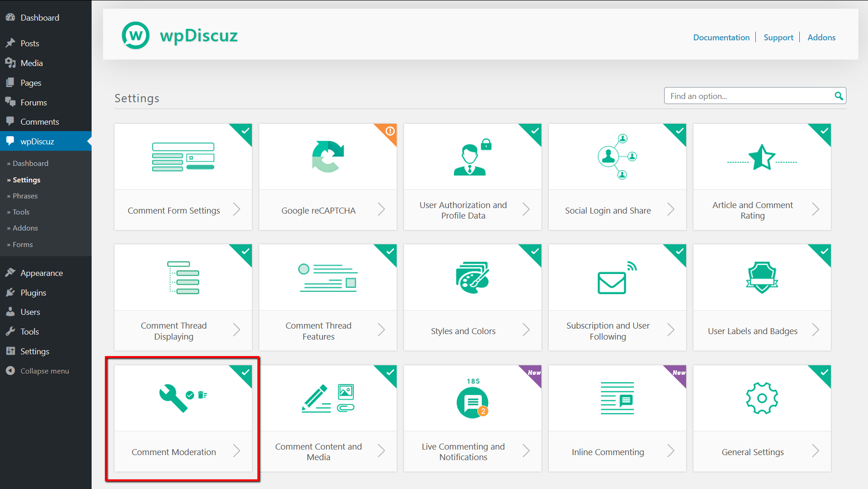868x489 pixels.
Task: Open the Phrases menu item
Action: pyautogui.click(x=24, y=196)
